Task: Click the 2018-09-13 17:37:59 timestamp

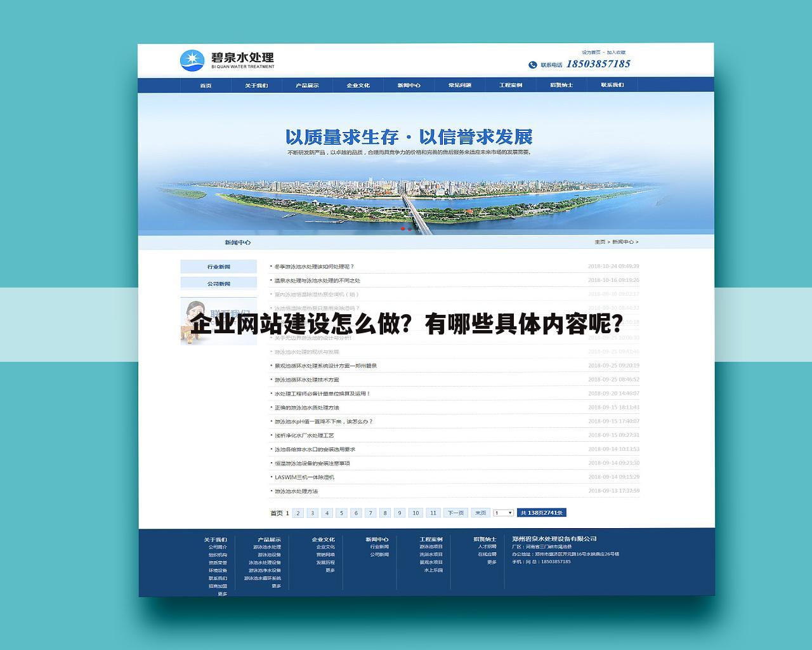Action: 613,491
